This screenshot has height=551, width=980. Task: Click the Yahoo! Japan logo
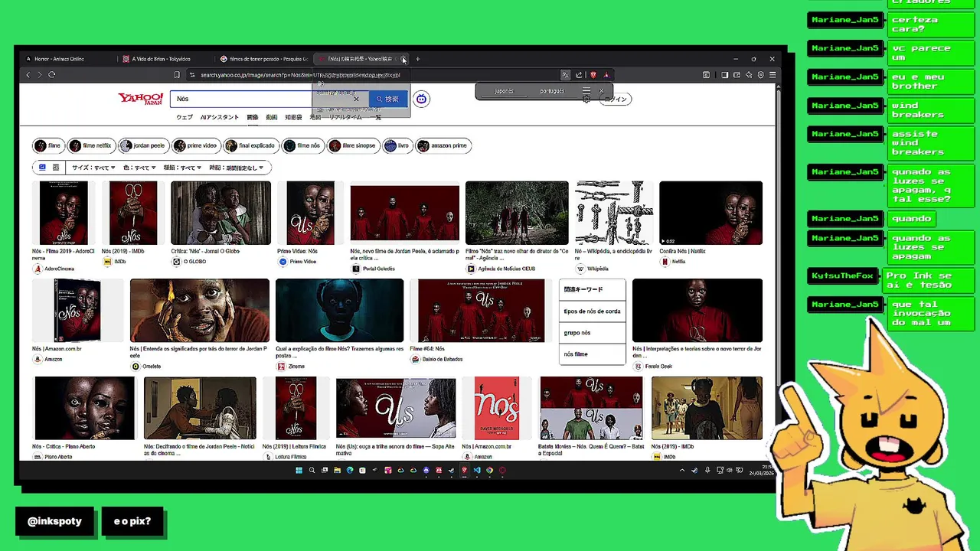[x=140, y=99]
